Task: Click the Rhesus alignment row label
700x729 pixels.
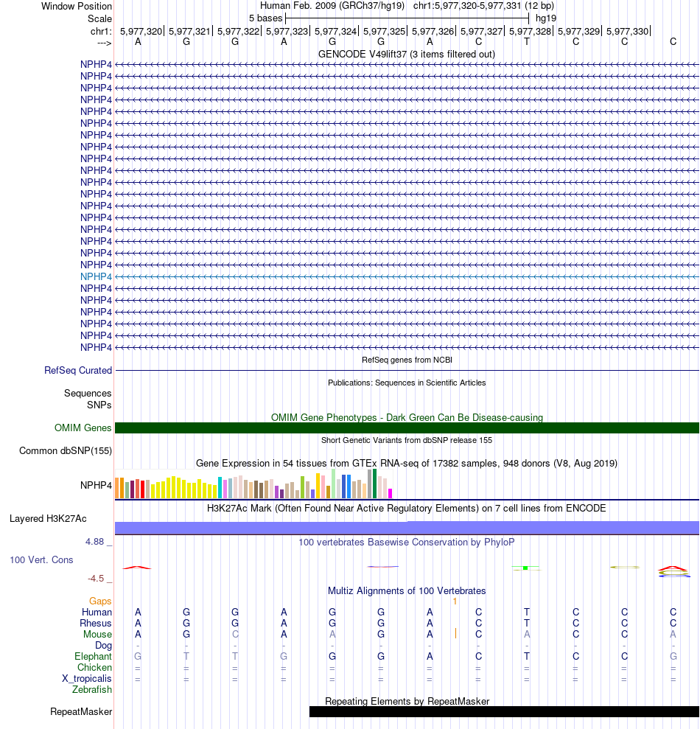Action: pos(96,624)
